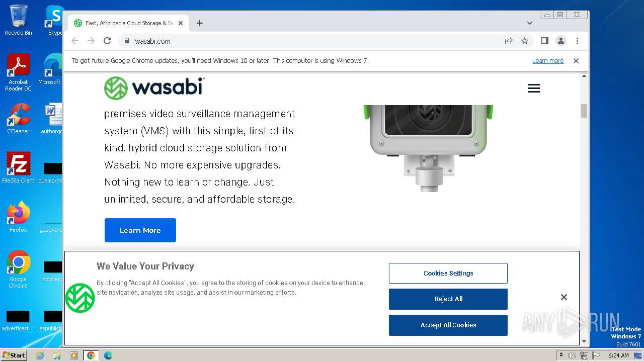Reload the current page

pos(107,41)
